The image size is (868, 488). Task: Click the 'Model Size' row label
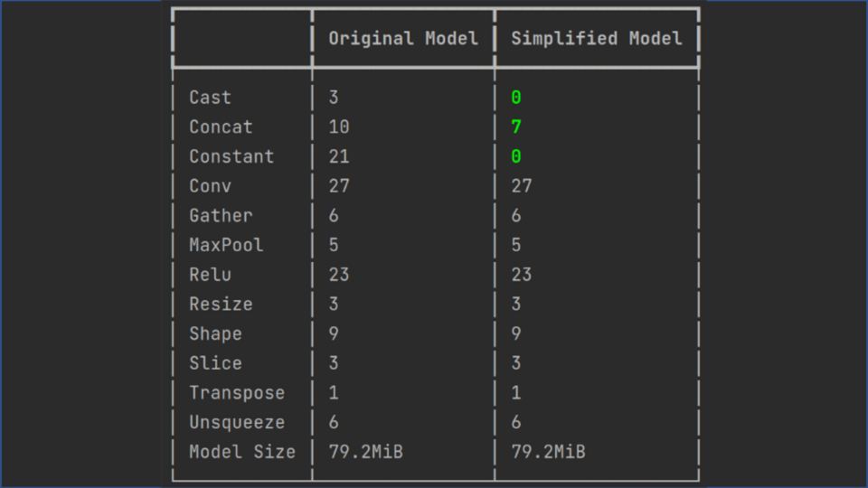coord(242,452)
